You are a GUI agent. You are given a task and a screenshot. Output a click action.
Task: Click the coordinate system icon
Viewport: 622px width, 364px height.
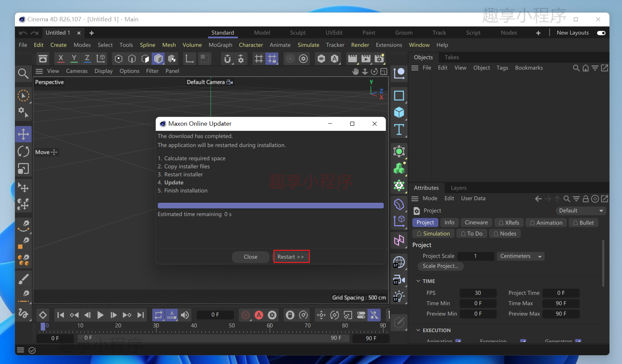101,59
